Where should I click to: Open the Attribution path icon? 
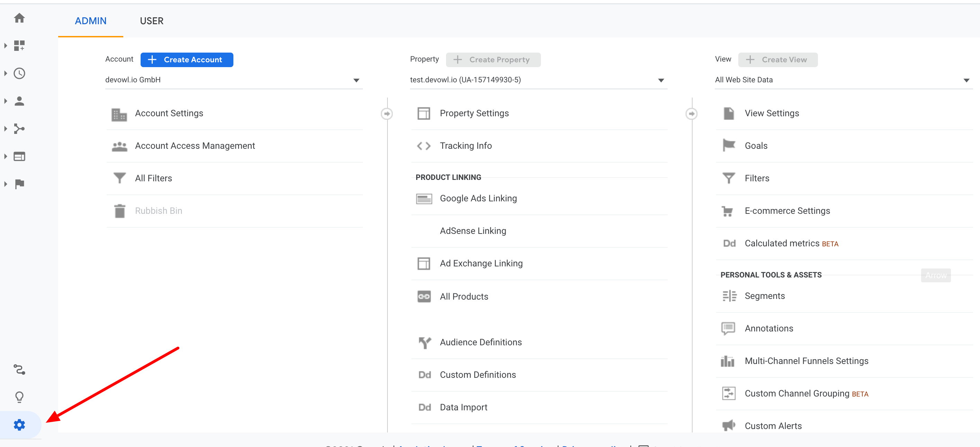click(x=19, y=370)
